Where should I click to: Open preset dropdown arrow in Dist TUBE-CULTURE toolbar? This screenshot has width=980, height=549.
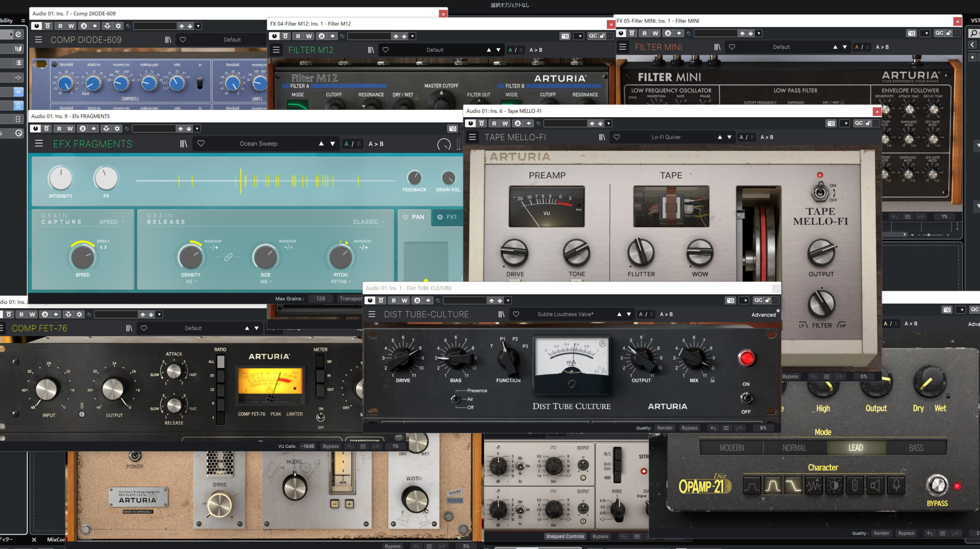tap(508, 300)
